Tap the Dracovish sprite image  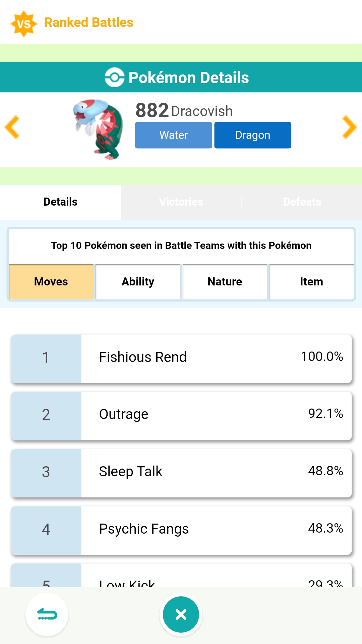click(x=99, y=129)
